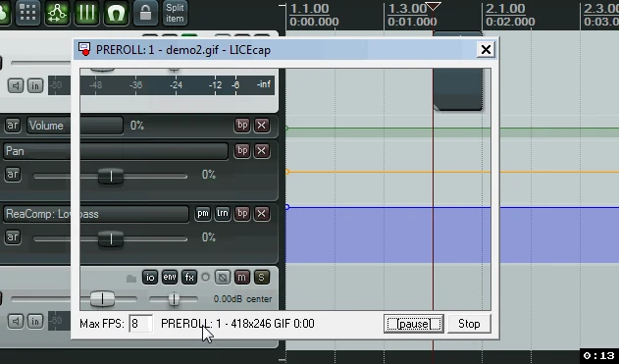The height and width of the screenshot is (364, 619).
Task: Select the ReaComp: Lowpass envelope name
Action: coord(96,214)
